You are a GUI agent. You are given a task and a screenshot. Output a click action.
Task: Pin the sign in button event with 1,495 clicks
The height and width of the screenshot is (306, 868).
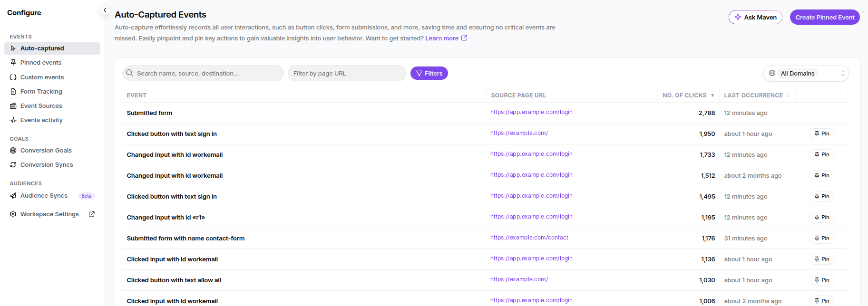coord(822,197)
